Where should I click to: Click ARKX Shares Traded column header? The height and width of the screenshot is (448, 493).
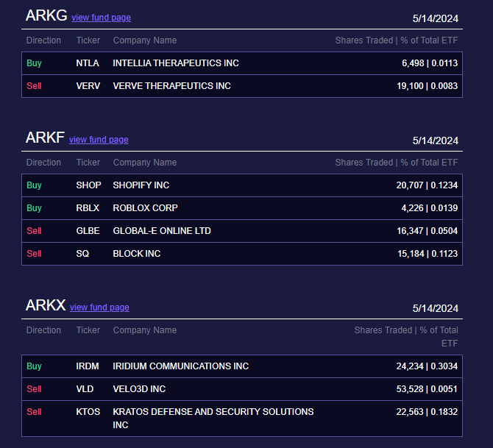tap(406, 337)
